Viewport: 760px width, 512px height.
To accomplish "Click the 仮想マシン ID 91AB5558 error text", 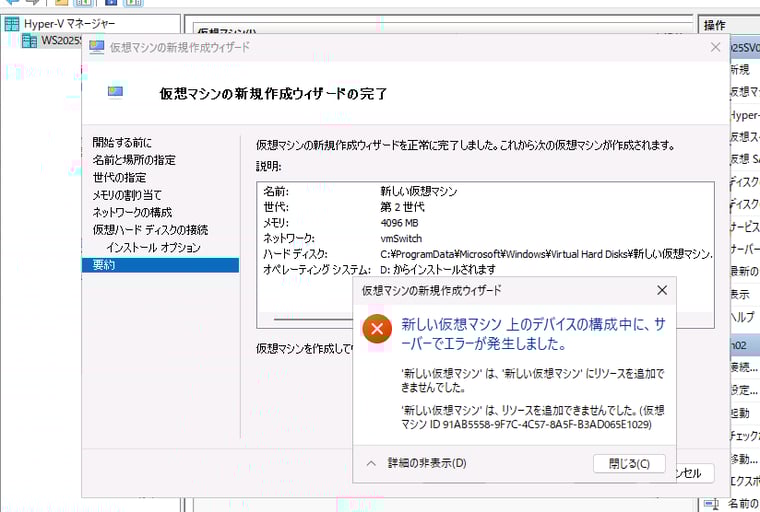I will pos(533,417).
